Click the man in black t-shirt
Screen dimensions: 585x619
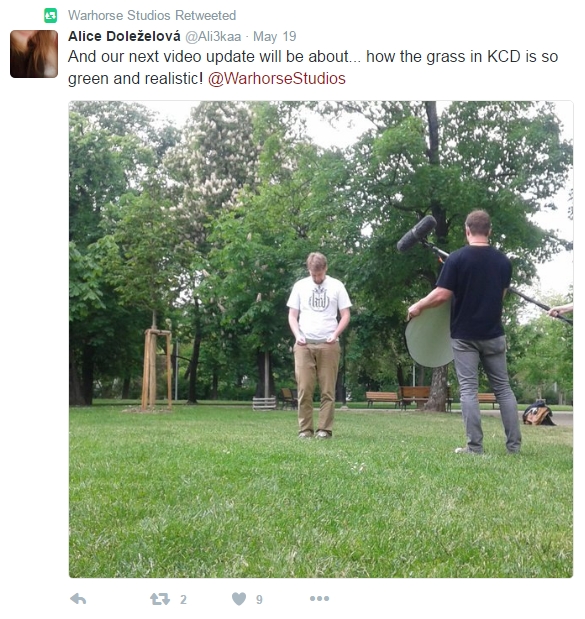474,332
